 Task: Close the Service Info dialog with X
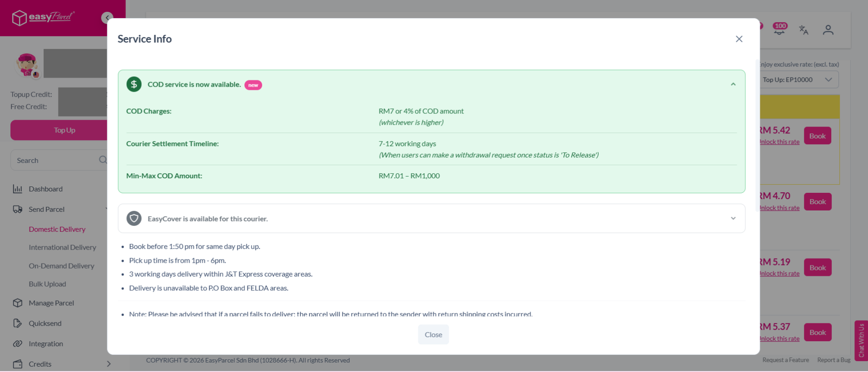(x=739, y=39)
